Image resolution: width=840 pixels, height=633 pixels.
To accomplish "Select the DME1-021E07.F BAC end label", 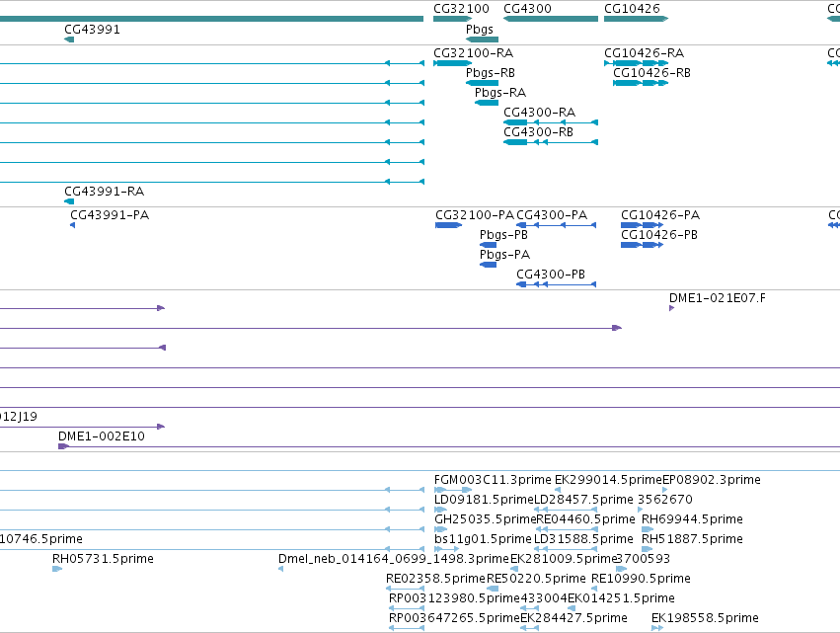I will pos(718,298).
